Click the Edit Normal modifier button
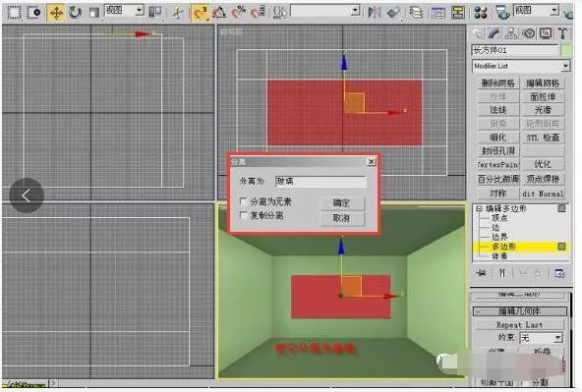This screenshot has height=392, width=582. pyautogui.click(x=543, y=194)
